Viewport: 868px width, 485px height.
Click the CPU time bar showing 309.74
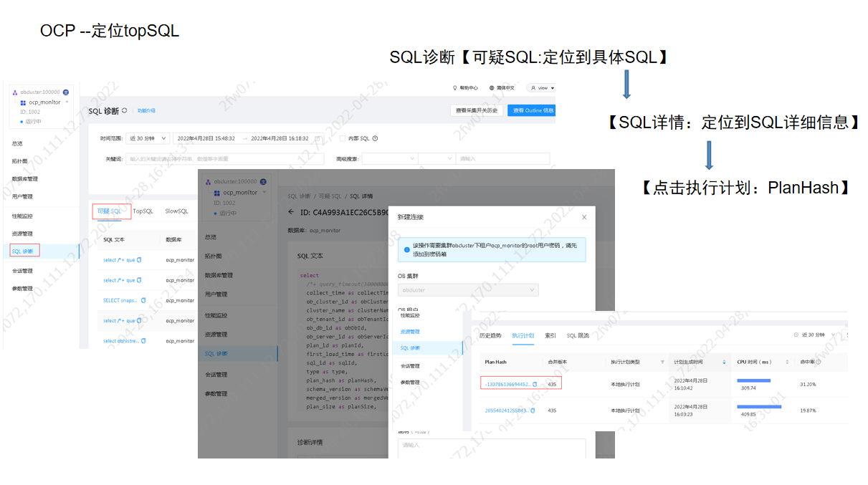point(753,381)
